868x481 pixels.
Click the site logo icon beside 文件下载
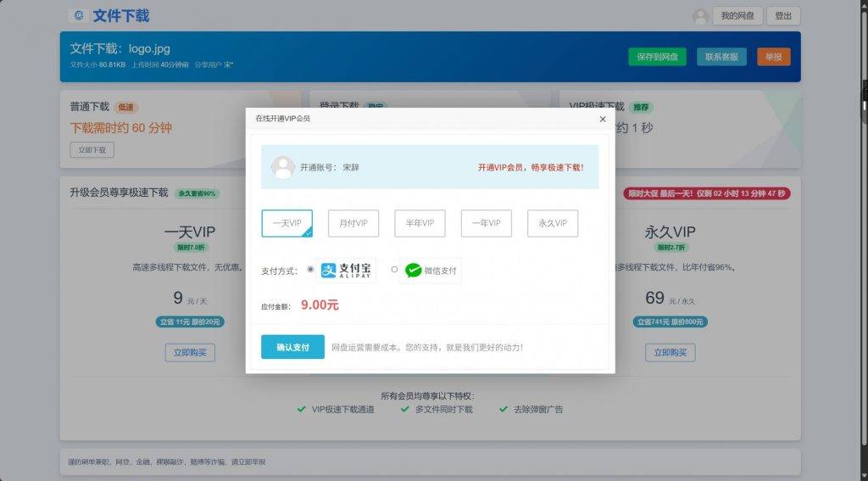click(x=79, y=15)
